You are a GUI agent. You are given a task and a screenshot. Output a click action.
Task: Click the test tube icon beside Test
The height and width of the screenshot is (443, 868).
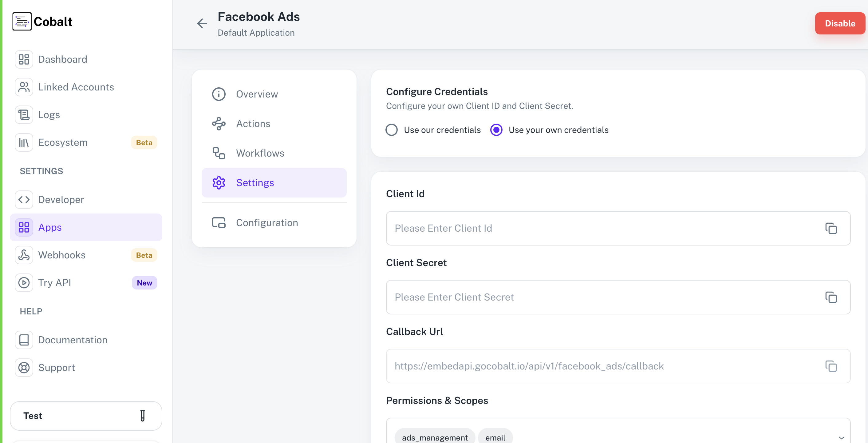pos(143,416)
